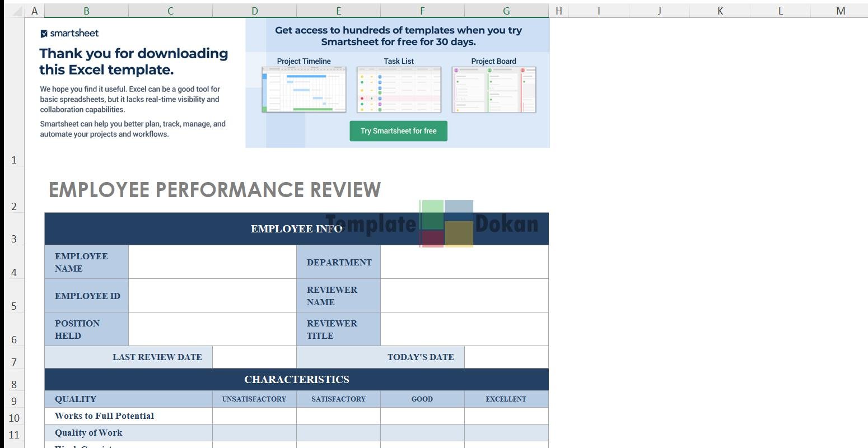Click the Smartsheet logo in the banner
868x448 pixels.
click(x=69, y=34)
